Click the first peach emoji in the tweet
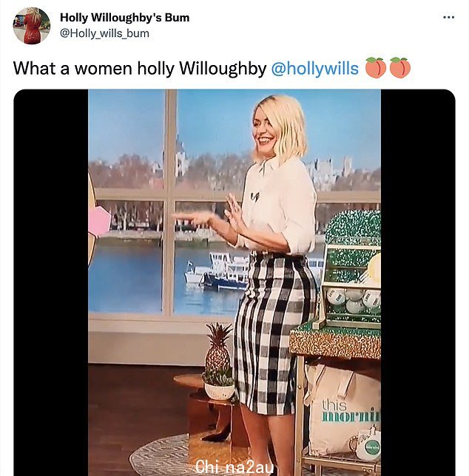 tap(375, 67)
